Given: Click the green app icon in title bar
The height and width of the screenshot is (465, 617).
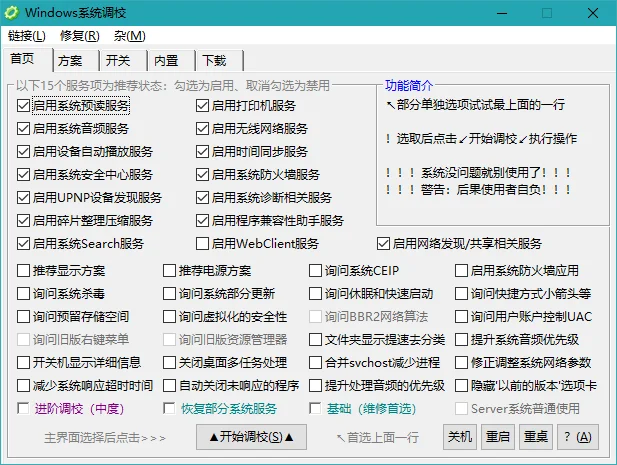Looking at the screenshot, I should pyautogui.click(x=11, y=13).
